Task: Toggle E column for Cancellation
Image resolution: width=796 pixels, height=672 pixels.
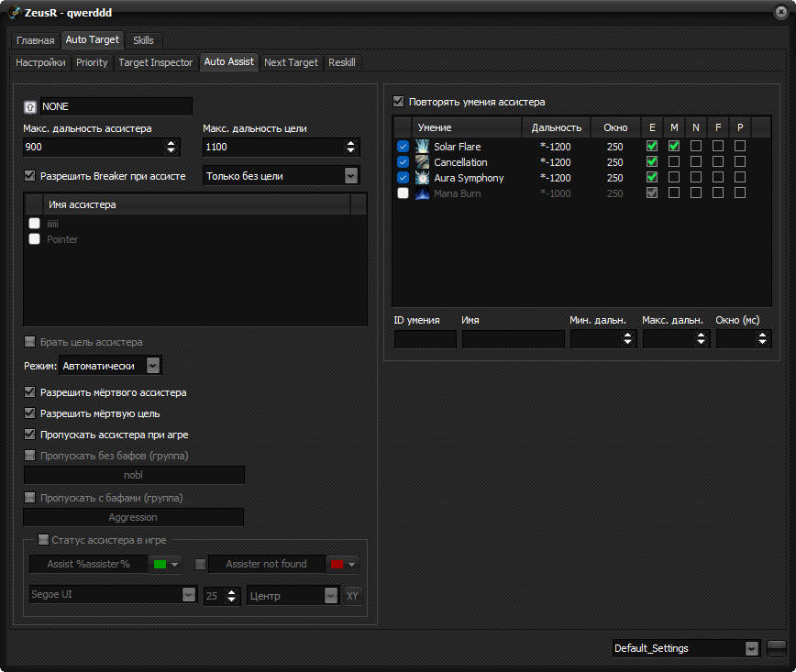Action: point(652,162)
